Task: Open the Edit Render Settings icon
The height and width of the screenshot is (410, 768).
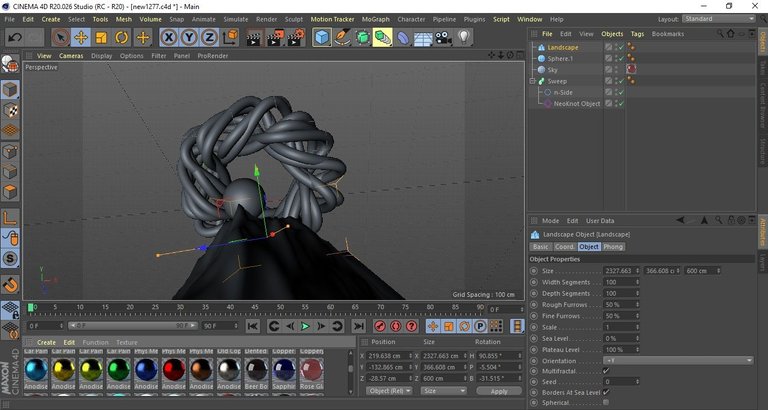Action: (296, 37)
